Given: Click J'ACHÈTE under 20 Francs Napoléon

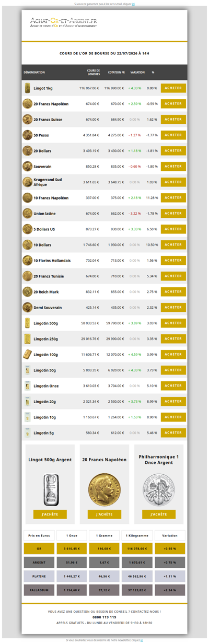Looking at the screenshot, I should (x=104, y=514).
